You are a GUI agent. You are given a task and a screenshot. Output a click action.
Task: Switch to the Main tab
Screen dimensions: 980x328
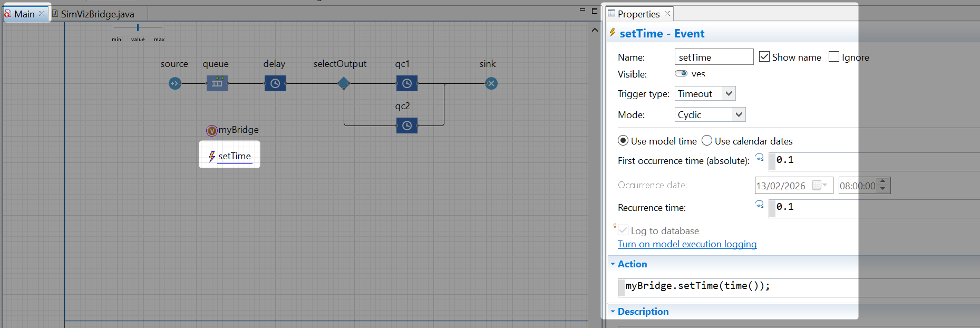point(24,14)
